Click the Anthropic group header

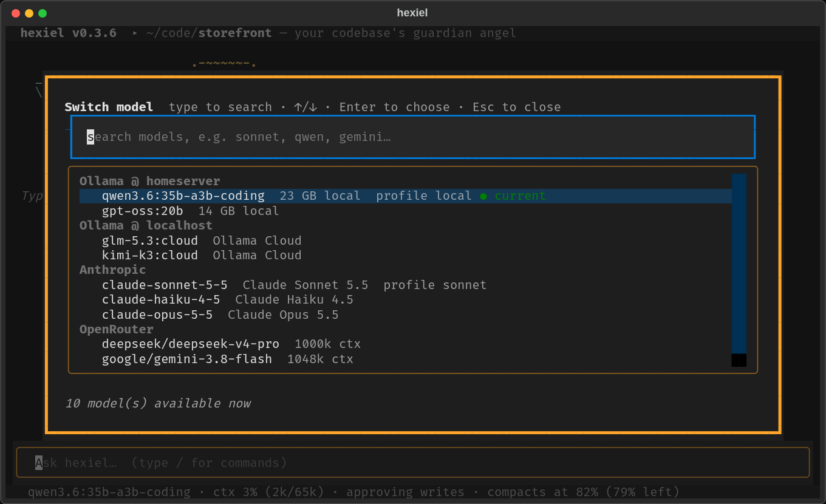click(113, 270)
